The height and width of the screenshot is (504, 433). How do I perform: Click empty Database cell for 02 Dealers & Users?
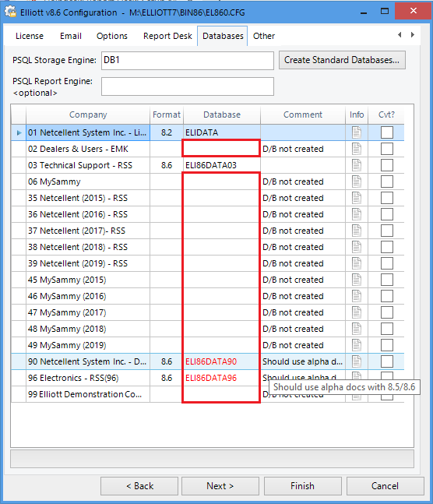click(221, 149)
